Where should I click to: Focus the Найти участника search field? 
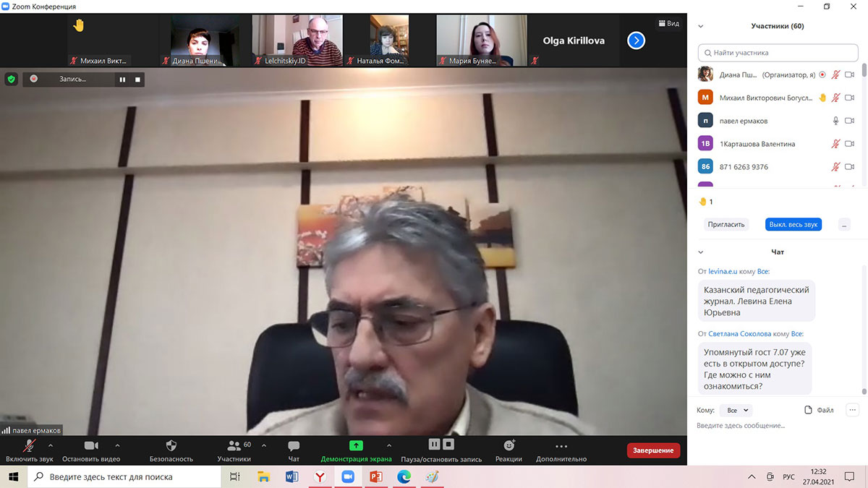click(778, 53)
